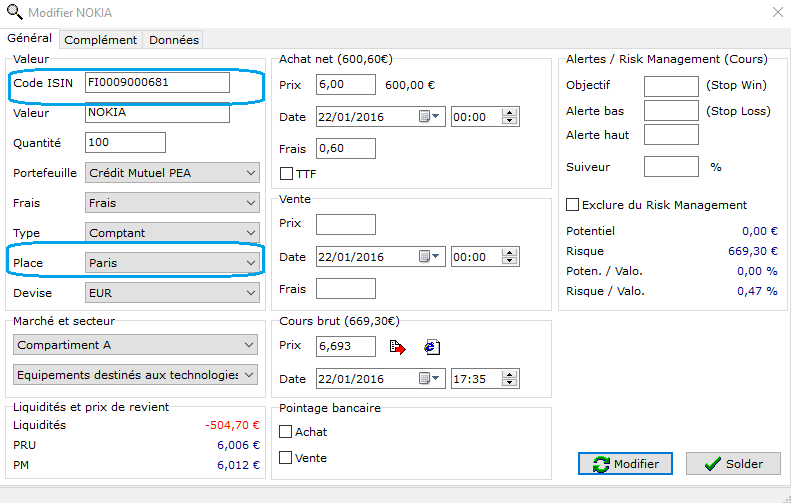
Task: Click the Achat net Prix field 6,00
Action: 346,84
